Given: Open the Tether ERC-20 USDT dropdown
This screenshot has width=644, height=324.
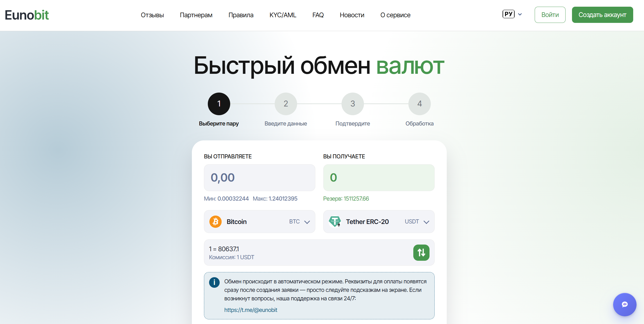Looking at the screenshot, I should pyautogui.click(x=379, y=222).
